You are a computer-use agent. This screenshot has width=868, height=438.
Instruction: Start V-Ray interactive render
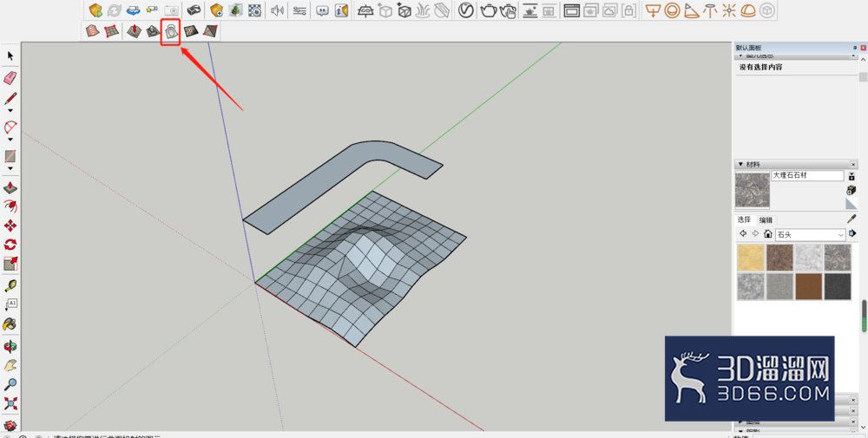[508, 10]
